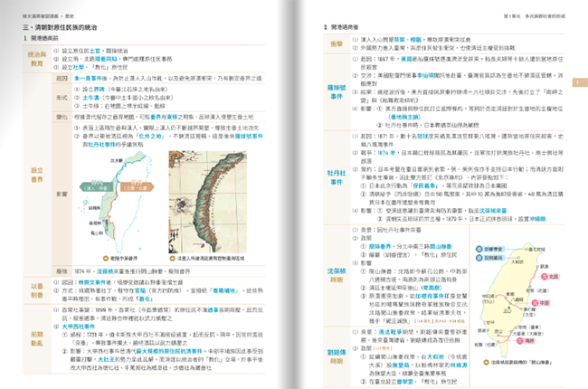This screenshot has width=588, height=389.
Task: Click the blue term 清法戰爭
Action: pyautogui.click(x=390, y=332)
